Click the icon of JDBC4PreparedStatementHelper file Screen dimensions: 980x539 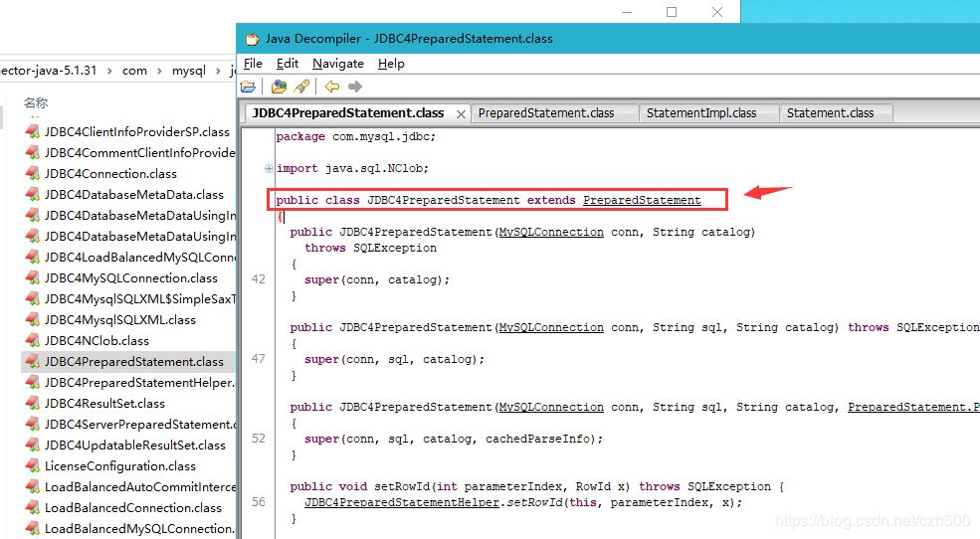point(33,382)
